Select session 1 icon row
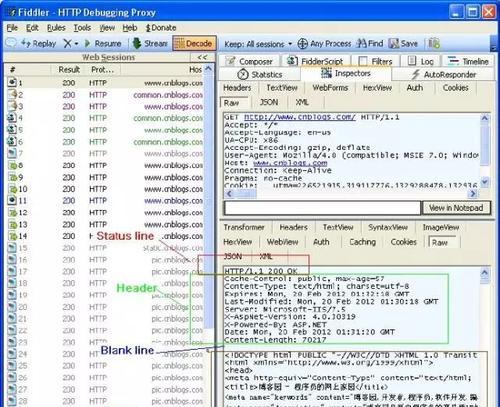Screen dimensions: 500x407 click(x=12, y=82)
